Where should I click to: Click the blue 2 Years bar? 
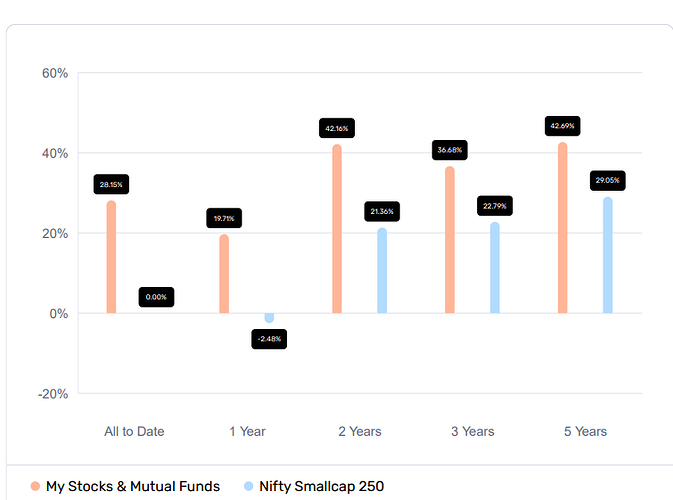point(382,271)
